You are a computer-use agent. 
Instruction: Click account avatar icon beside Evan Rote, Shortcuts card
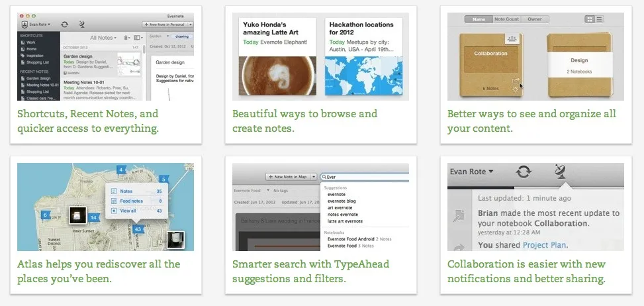24,25
